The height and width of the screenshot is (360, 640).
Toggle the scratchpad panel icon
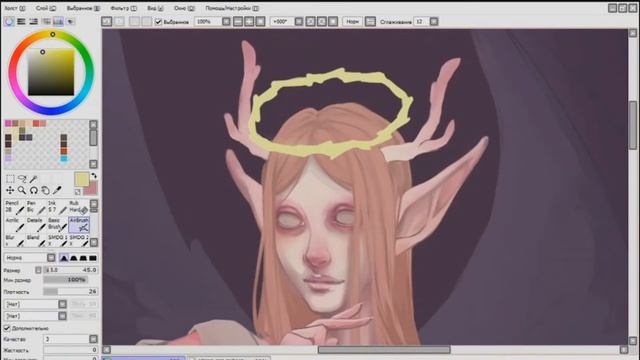click(71, 21)
